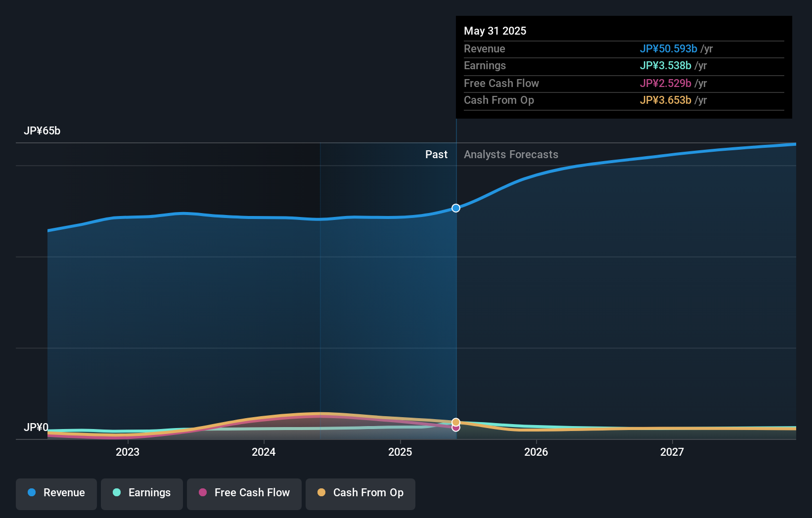
Task: Click the JP¥50.593b revenue value
Action: [669, 49]
